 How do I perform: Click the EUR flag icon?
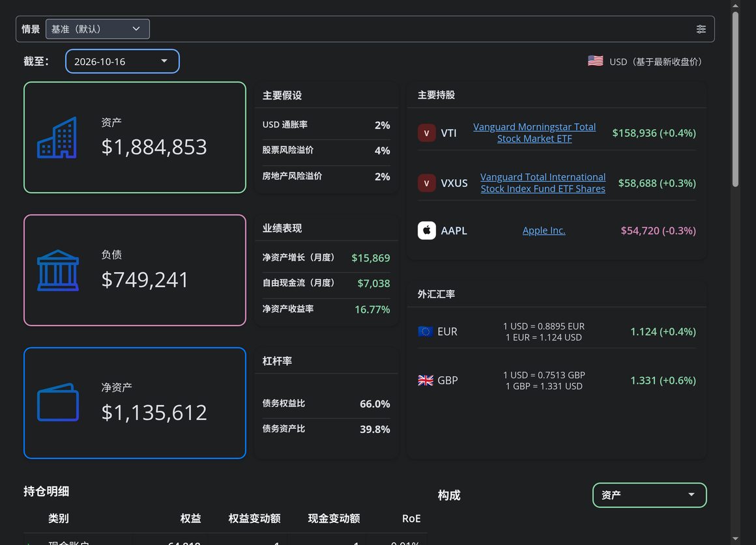[425, 331]
